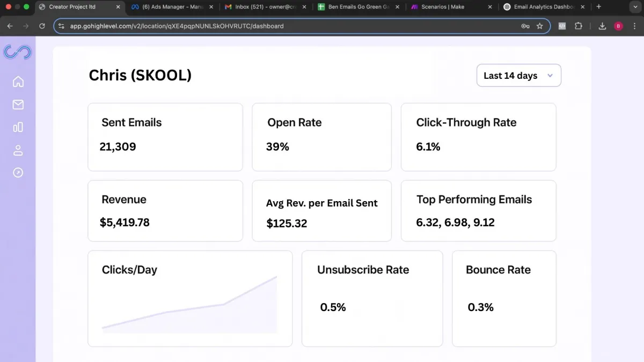644x362 pixels.
Task: Click the browser profile avatar button
Action: tap(618, 26)
